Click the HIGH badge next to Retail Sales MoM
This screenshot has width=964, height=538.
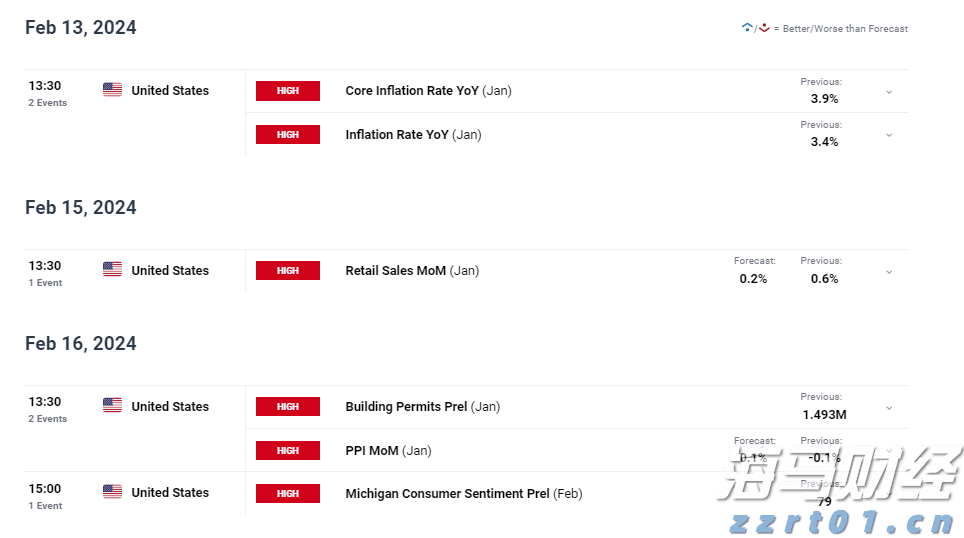coord(288,271)
